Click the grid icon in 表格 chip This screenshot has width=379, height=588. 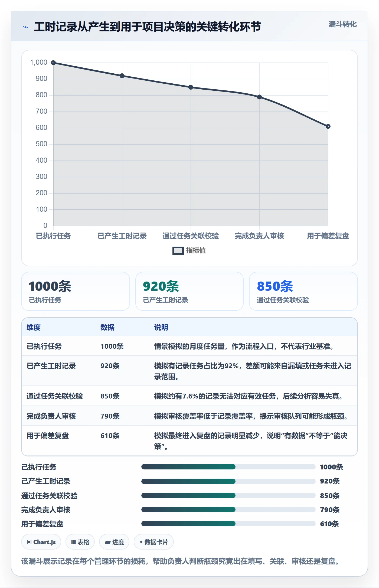pyautogui.click(x=73, y=542)
